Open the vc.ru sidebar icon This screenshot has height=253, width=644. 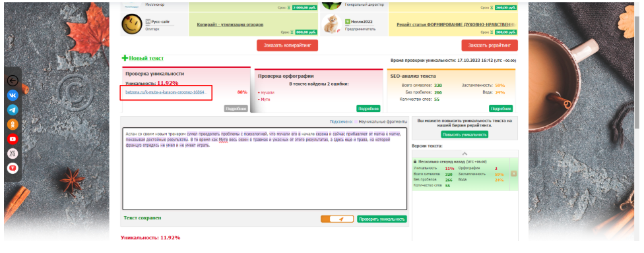[x=13, y=154]
